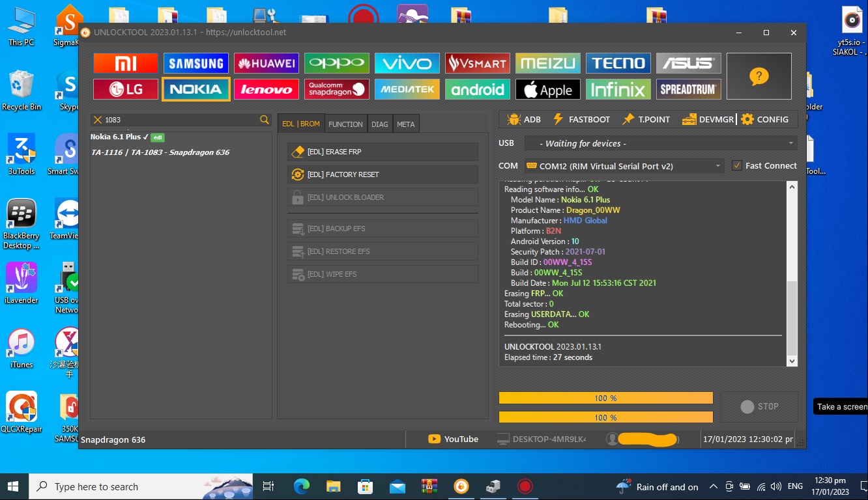Image resolution: width=868 pixels, height=500 pixels.
Task: Switch to the META tab
Action: pos(406,124)
